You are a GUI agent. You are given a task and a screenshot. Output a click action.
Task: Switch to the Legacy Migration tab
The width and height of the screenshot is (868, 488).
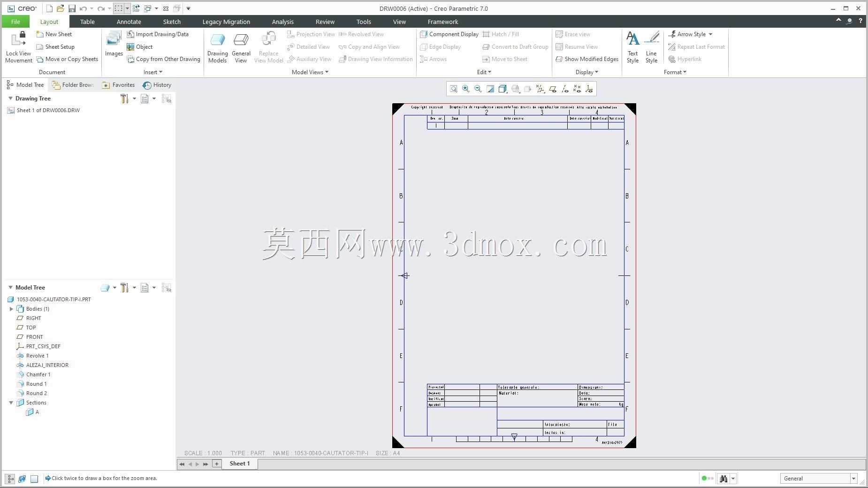pos(226,22)
